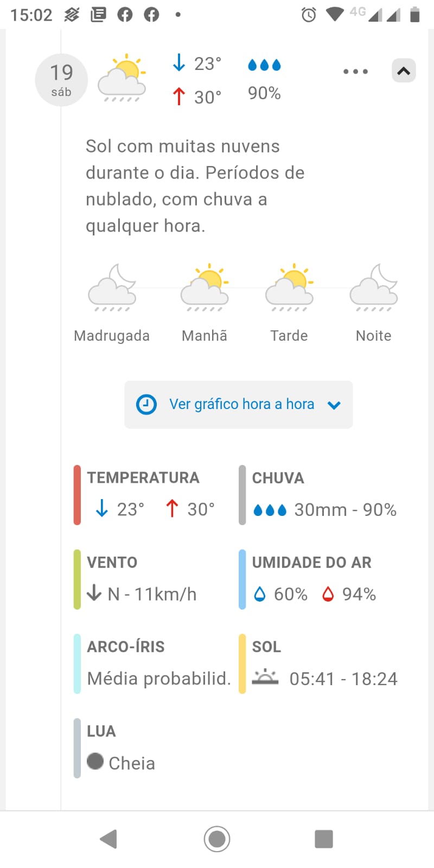
Task: Tap the Android back button
Action: (x=108, y=839)
